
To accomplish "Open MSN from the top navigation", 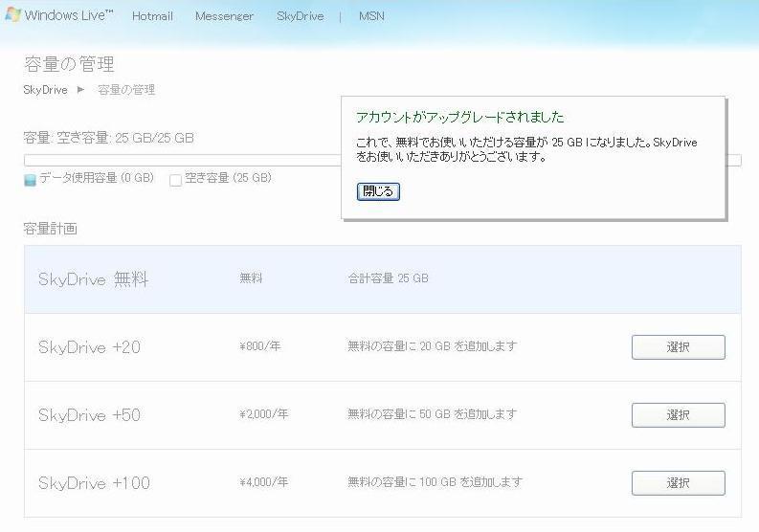I will [371, 16].
